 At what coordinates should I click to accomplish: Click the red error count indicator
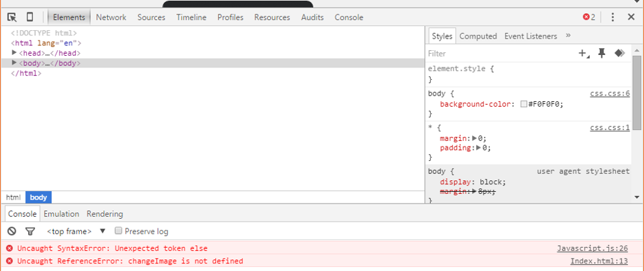tap(588, 17)
